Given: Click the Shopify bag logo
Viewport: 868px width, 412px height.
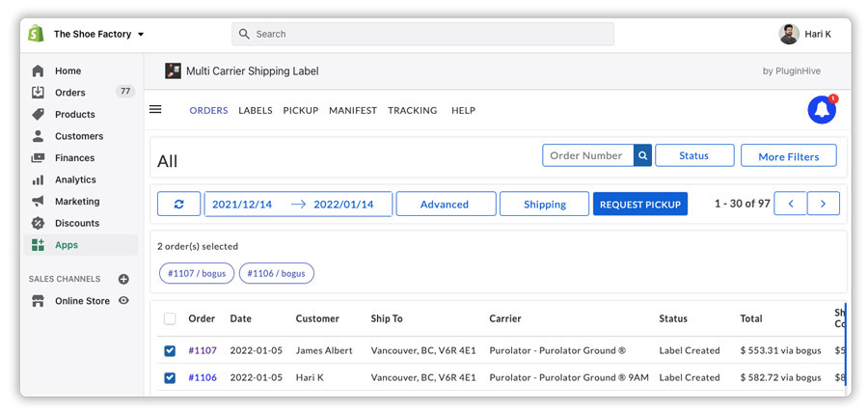Looking at the screenshot, I should tap(36, 33).
